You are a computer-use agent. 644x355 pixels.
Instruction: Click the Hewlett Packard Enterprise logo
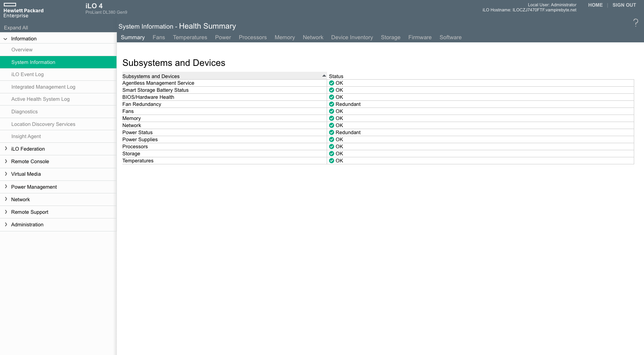pos(24,10)
